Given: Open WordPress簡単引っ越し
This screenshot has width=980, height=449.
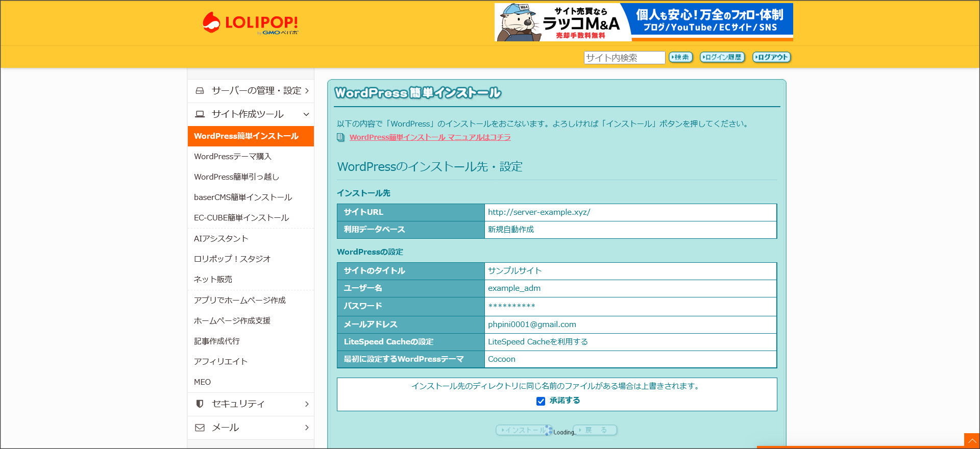Looking at the screenshot, I should click(237, 177).
